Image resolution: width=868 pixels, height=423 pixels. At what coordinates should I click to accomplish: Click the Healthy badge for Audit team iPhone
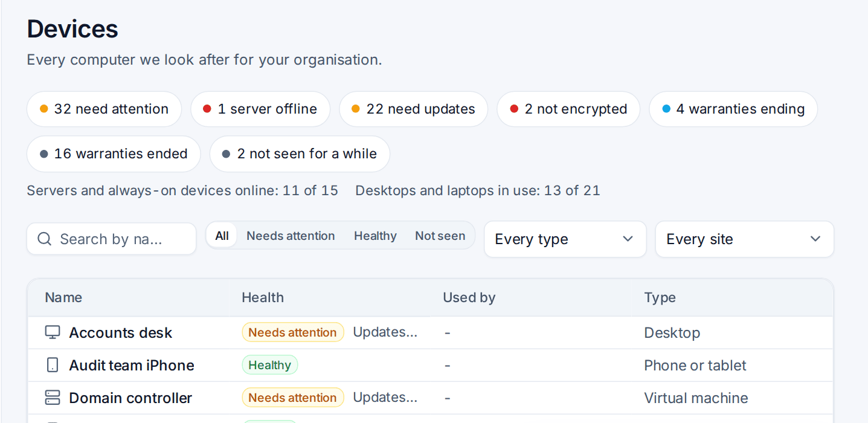click(270, 365)
